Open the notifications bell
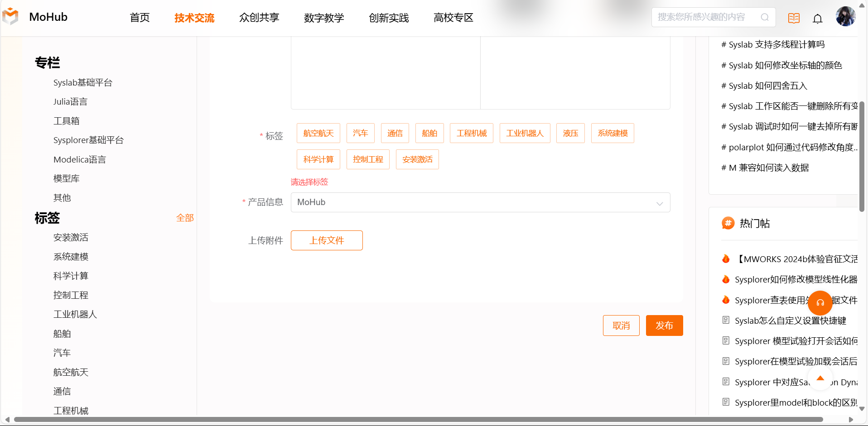This screenshot has width=868, height=426. point(818,19)
